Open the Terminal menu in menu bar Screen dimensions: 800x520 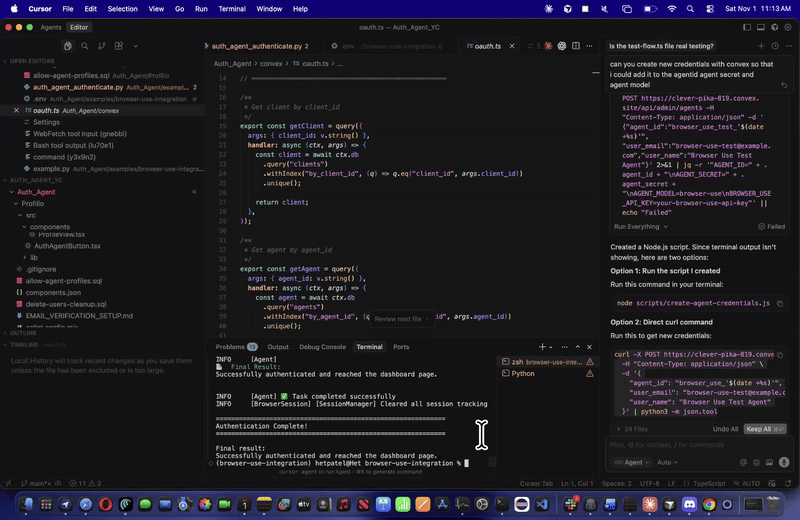[232, 9]
